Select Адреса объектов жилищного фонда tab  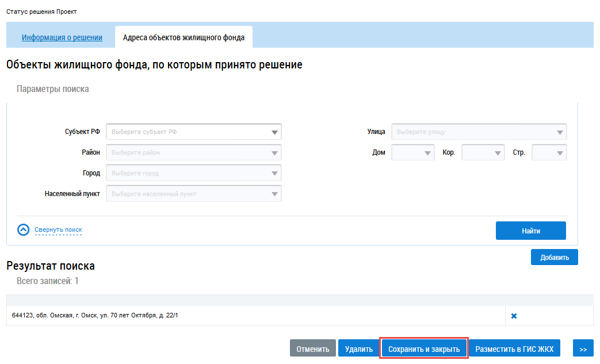tap(184, 38)
